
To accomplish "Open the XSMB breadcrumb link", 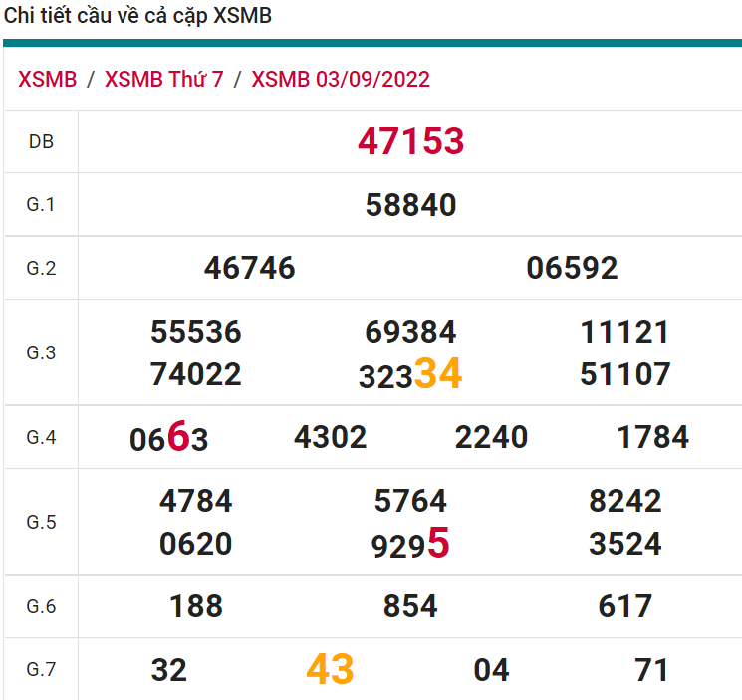I will [x=47, y=80].
